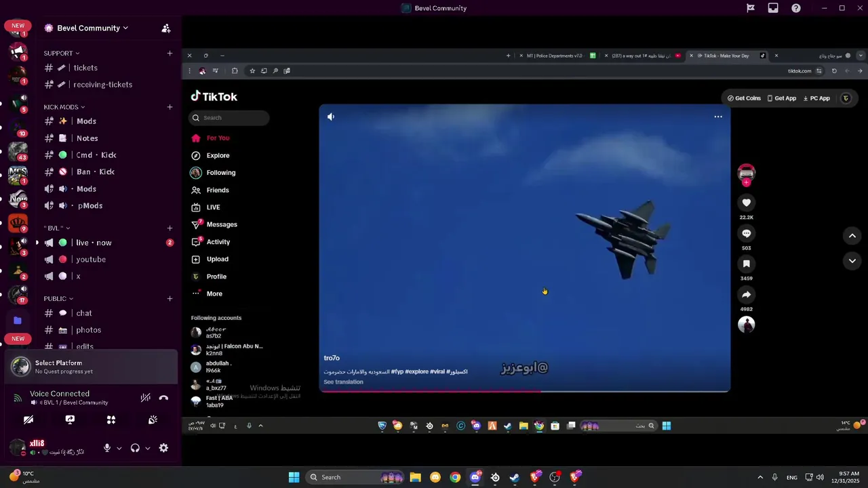The image size is (868, 488).
Task: Click the Get App button
Action: pyautogui.click(x=781, y=98)
